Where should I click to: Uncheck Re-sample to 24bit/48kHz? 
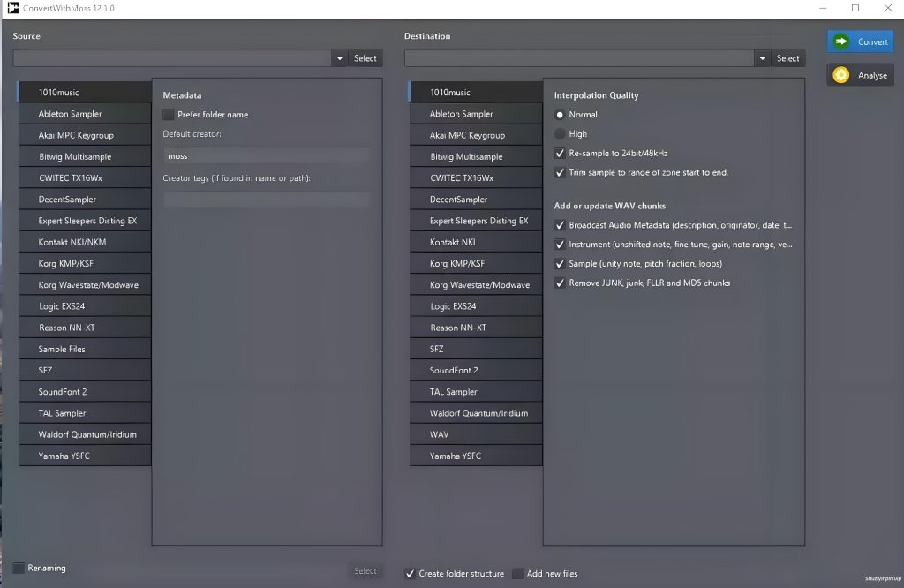tap(559, 154)
